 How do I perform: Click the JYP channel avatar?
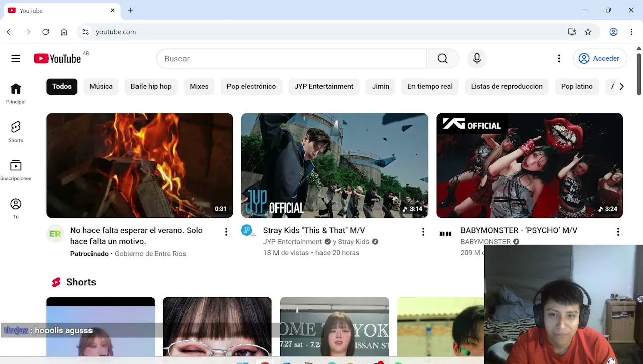tap(247, 231)
